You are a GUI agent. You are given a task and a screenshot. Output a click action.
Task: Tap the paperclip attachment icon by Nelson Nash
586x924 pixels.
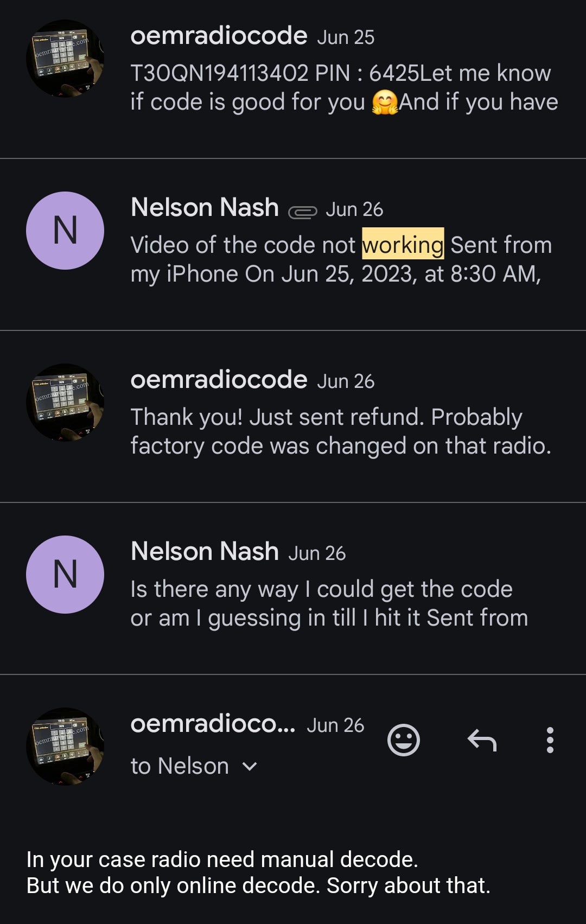[x=302, y=212]
